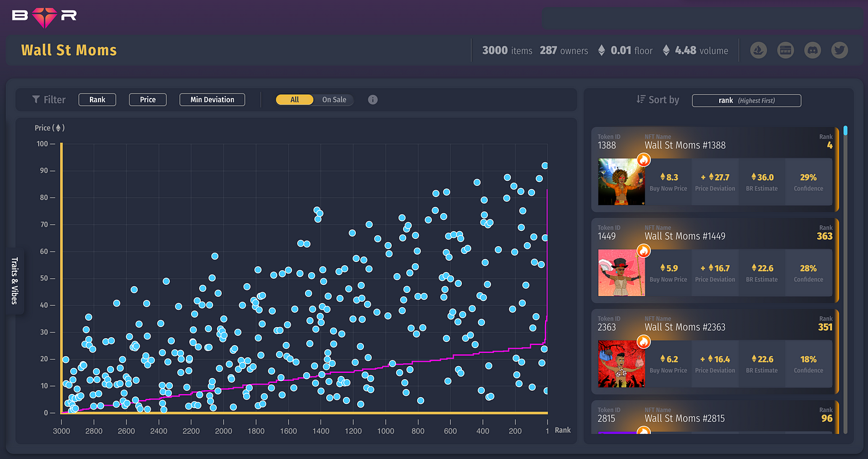Switch the toggle to On Sale
The width and height of the screenshot is (868, 459).
point(334,100)
